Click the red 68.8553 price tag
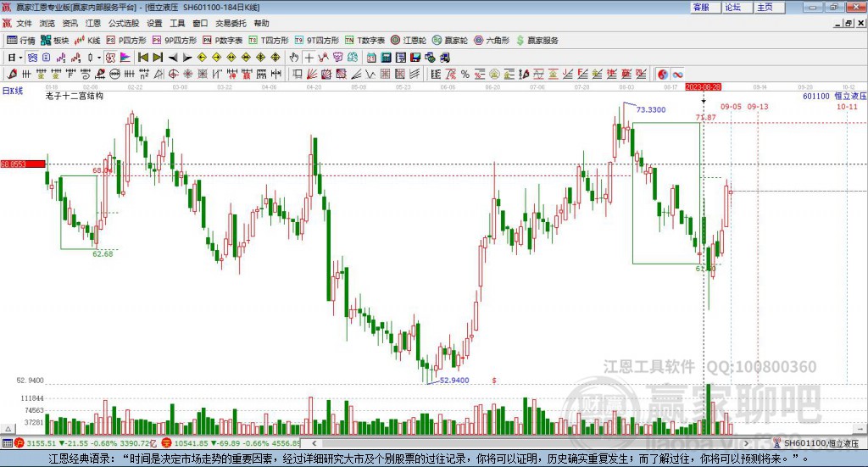868x467 pixels. coord(23,164)
